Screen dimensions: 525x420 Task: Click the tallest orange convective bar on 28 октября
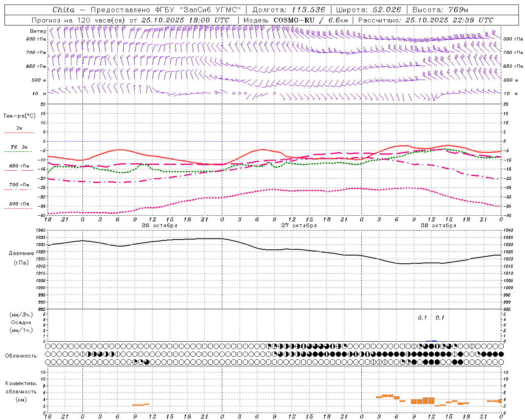tap(429, 401)
